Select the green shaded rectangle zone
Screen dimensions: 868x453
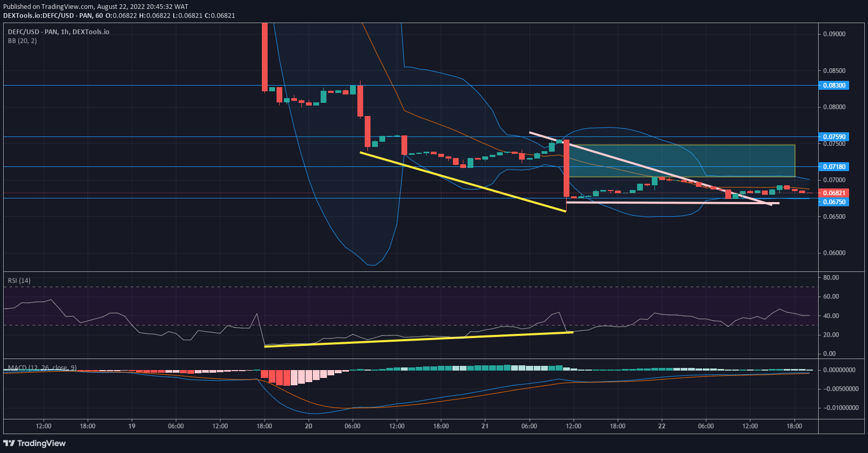682,161
